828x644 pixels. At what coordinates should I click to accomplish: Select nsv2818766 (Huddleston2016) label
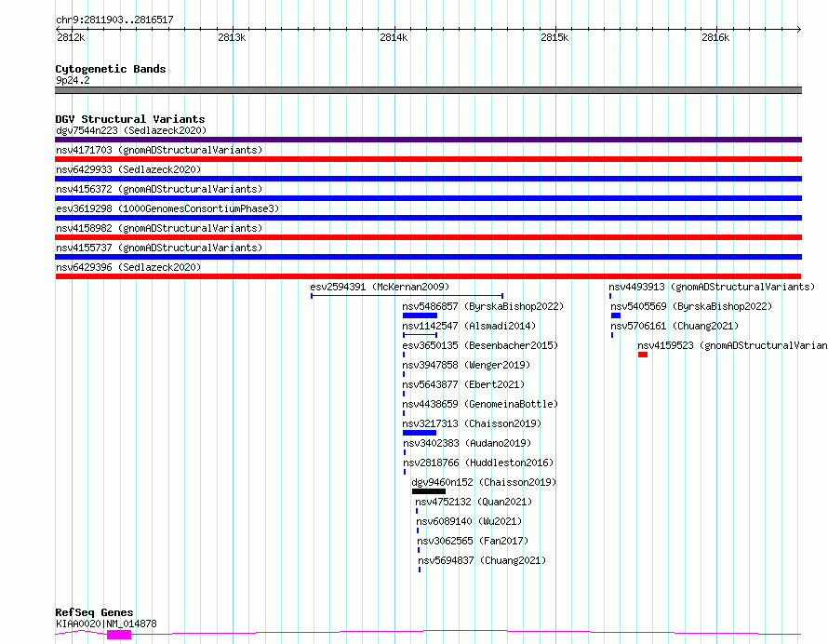coord(478,463)
